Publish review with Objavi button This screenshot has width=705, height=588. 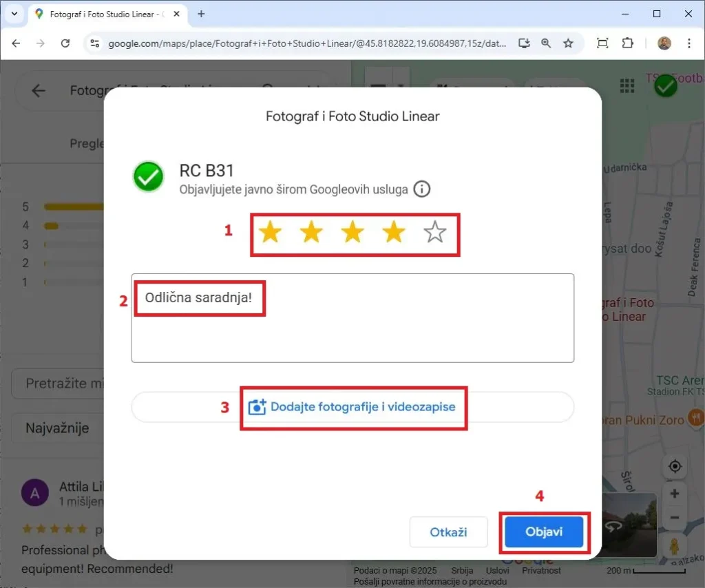pyautogui.click(x=544, y=532)
